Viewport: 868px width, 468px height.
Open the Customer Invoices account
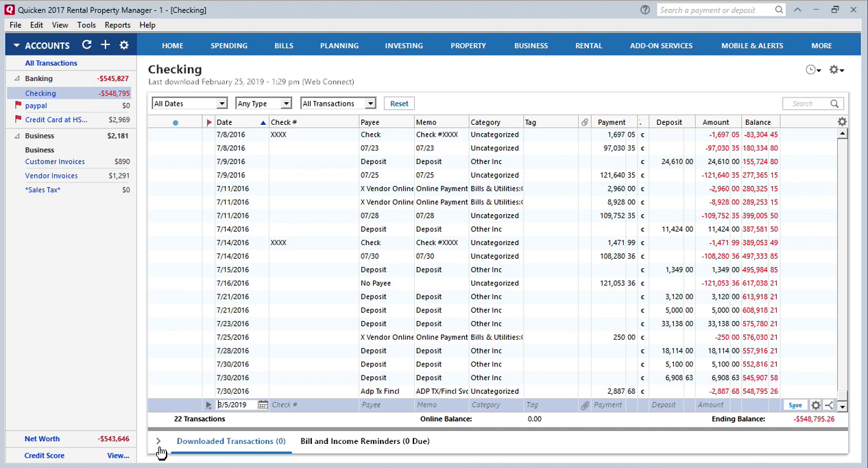click(x=55, y=162)
